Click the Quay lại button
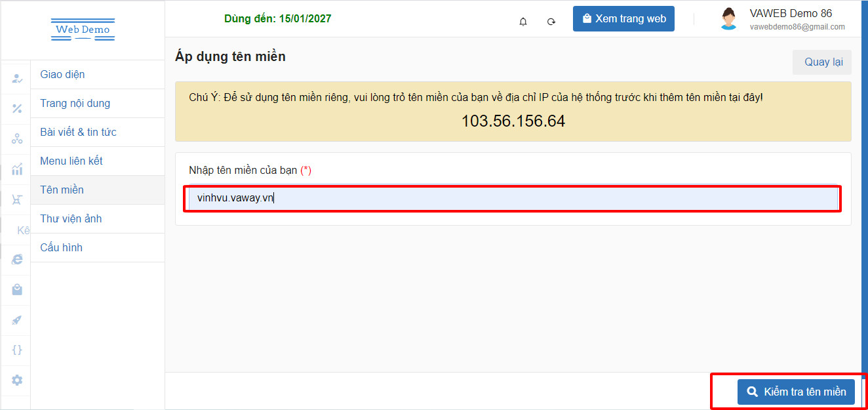Screen dimensions: 868x410 [x=822, y=62]
